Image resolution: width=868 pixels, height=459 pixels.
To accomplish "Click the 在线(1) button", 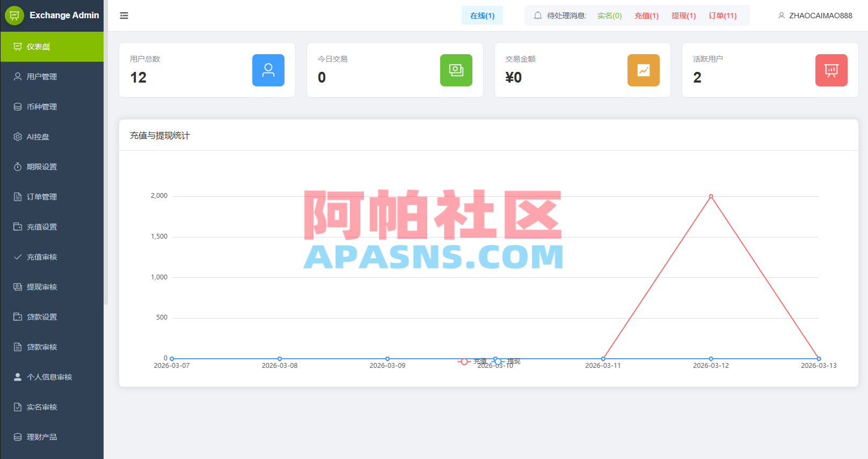I will point(482,16).
